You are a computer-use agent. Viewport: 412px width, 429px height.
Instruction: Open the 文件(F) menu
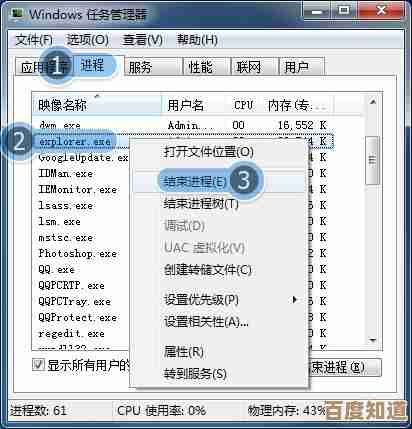(34, 40)
